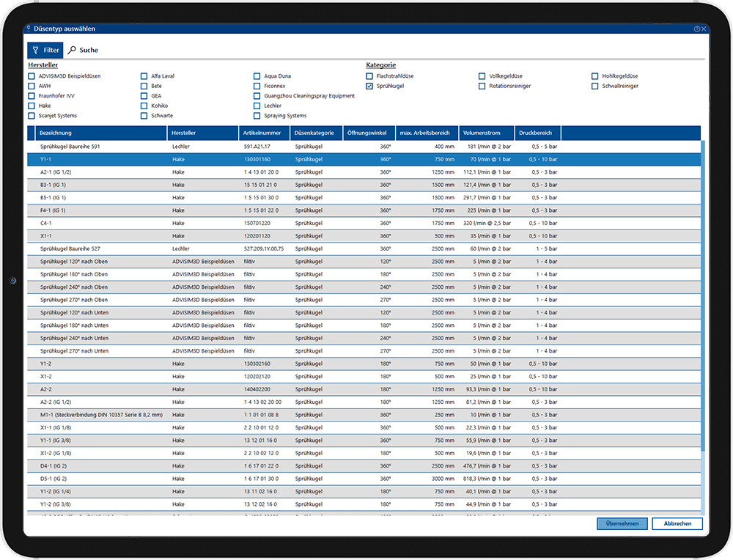Image resolution: width=733 pixels, height=560 pixels.
Task: Open the help icon in the title bar
Action: [x=696, y=29]
